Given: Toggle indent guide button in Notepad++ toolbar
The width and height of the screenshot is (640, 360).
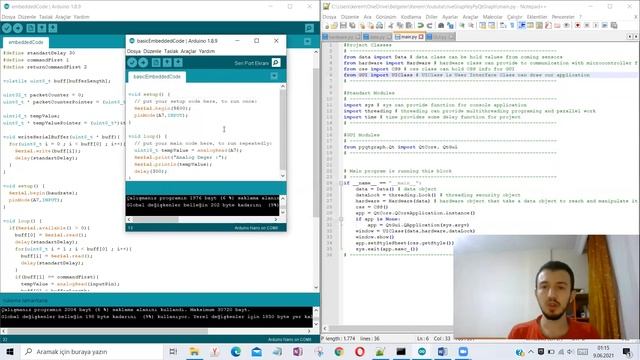Looking at the screenshot, I should coord(521,25).
